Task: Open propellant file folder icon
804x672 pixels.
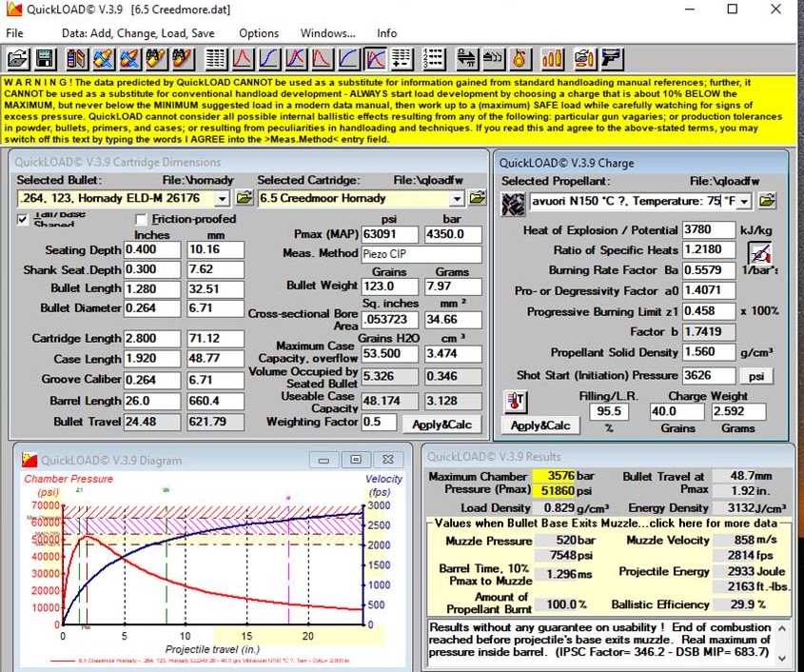Action: click(x=767, y=200)
